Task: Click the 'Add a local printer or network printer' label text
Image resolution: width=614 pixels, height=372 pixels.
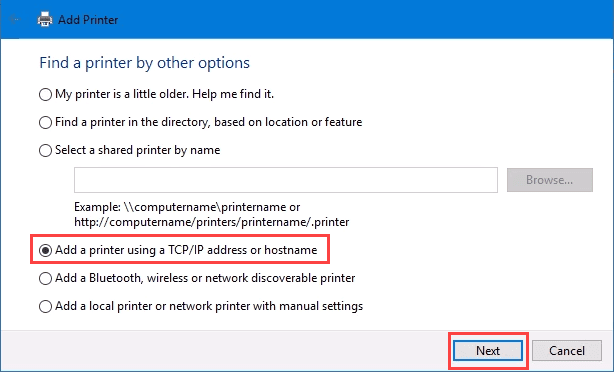Action: [209, 306]
